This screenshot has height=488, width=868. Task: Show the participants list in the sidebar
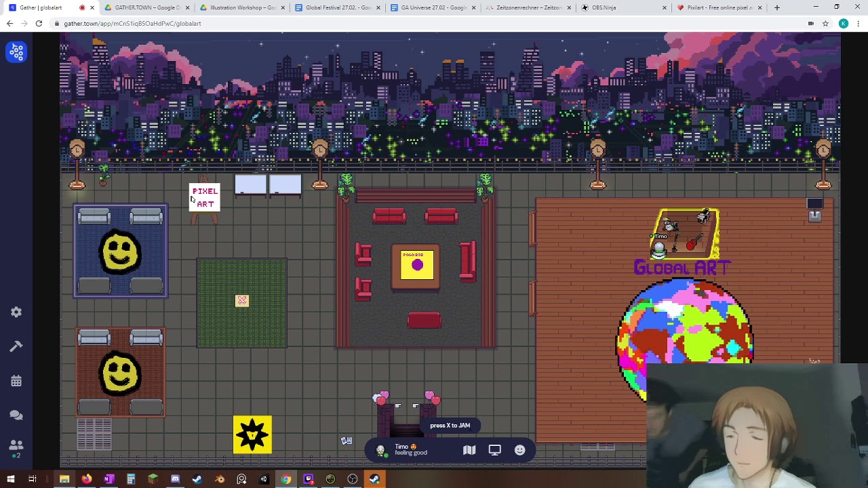pos(16,445)
